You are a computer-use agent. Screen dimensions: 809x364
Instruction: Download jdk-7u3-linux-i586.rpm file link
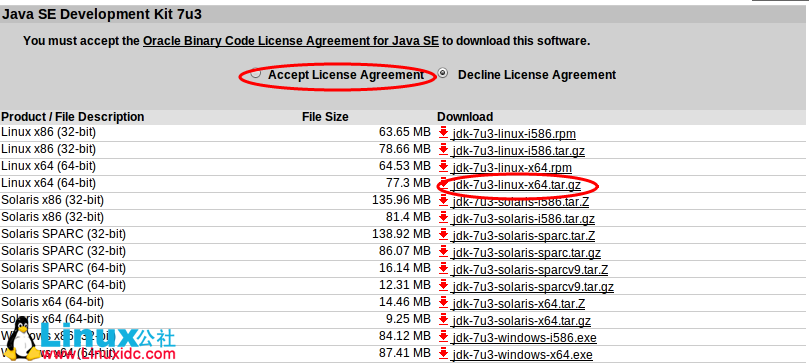click(514, 134)
